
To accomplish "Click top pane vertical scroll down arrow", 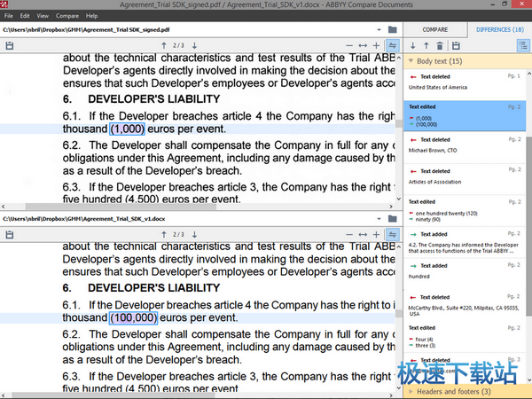I will coord(399,199).
